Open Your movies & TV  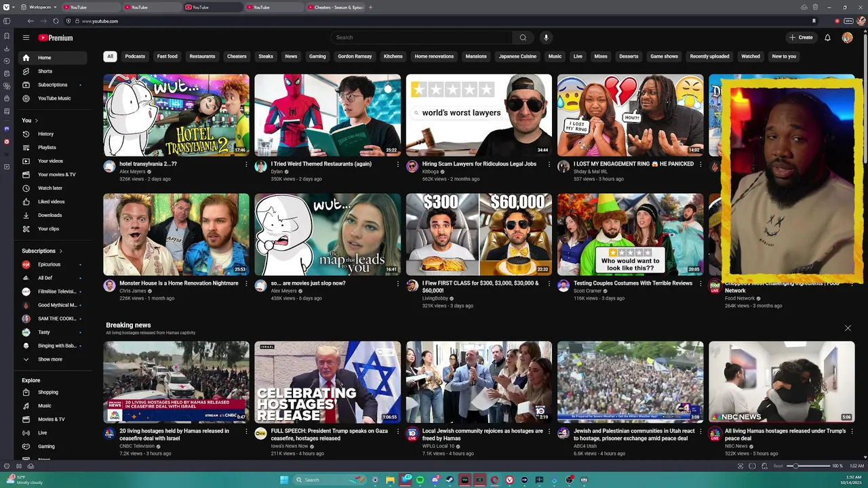click(x=53, y=174)
